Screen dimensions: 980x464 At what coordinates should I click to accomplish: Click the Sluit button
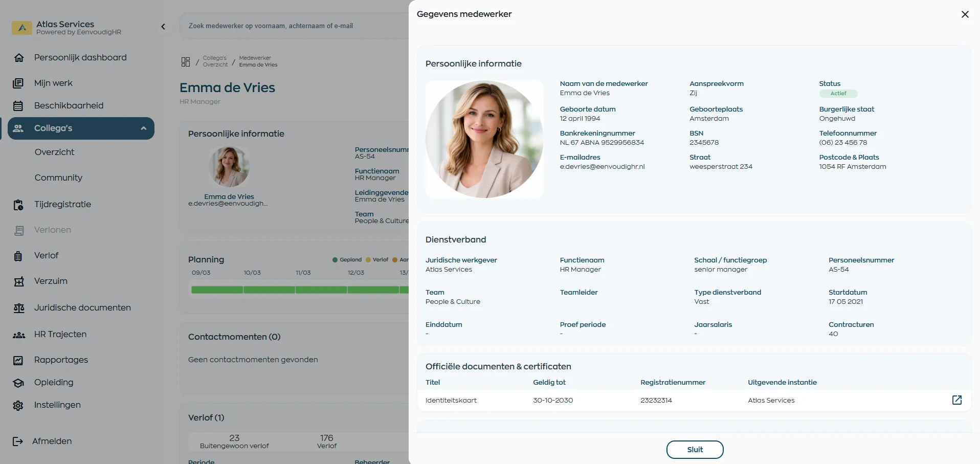pyautogui.click(x=695, y=450)
